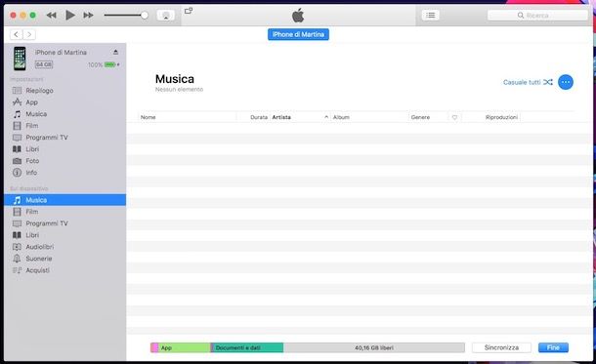
Task: Sort by the heart loved column
Action: pos(454,117)
